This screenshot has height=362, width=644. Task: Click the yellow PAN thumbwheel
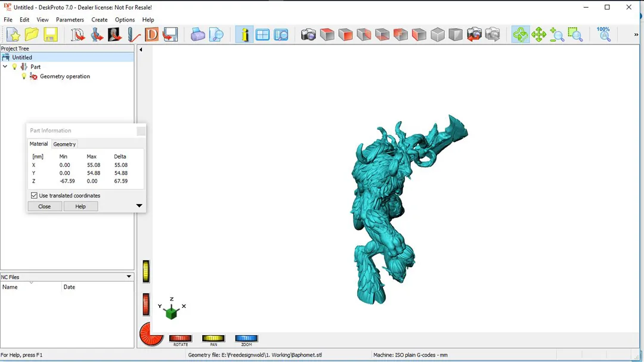click(213, 338)
